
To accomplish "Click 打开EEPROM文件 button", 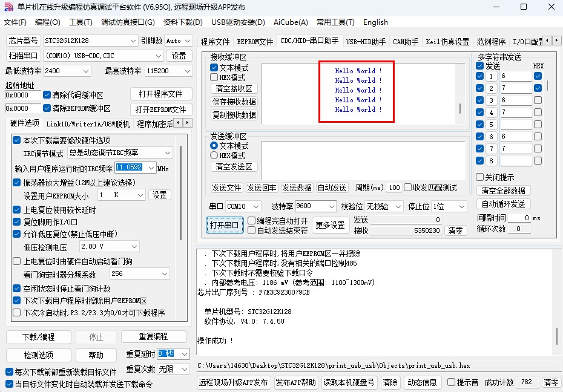I will [160, 109].
